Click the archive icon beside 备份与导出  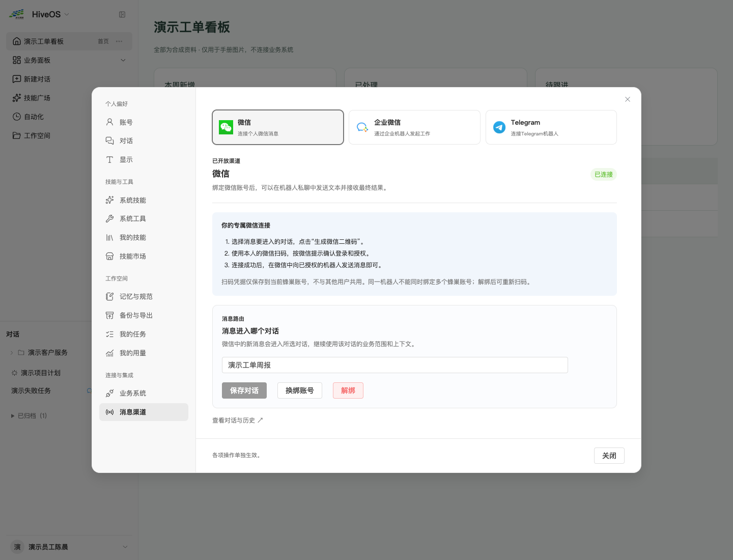[109, 315]
